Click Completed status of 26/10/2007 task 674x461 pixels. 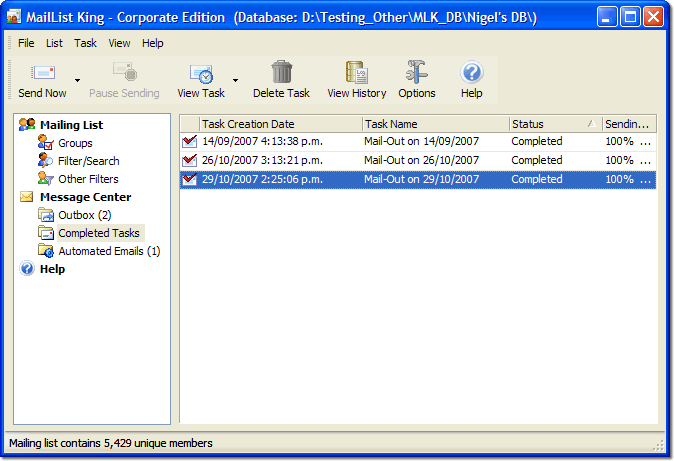click(x=537, y=160)
